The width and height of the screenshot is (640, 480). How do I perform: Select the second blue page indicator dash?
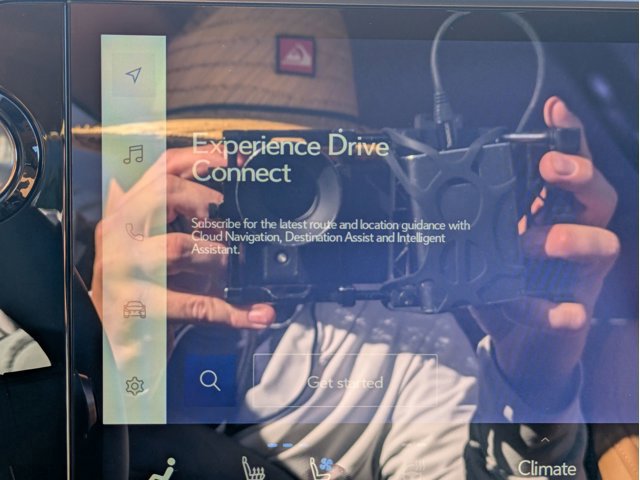click(x=288, y=443)
